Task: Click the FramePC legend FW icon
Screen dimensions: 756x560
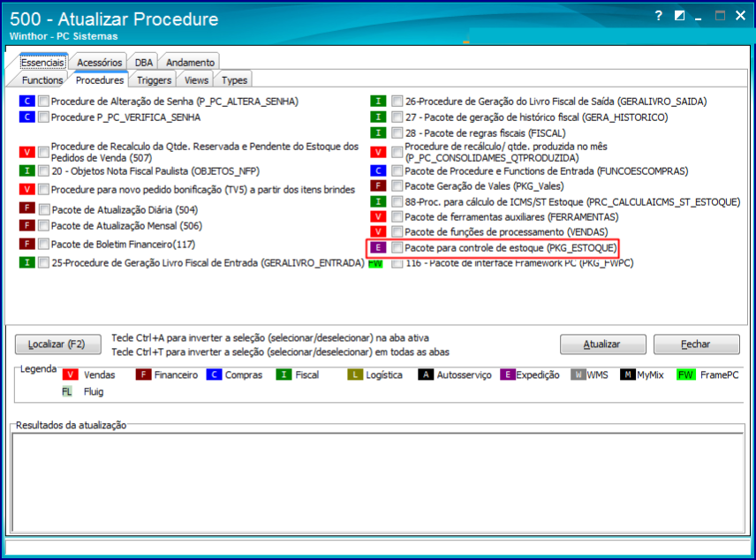Action: point(685,375)
